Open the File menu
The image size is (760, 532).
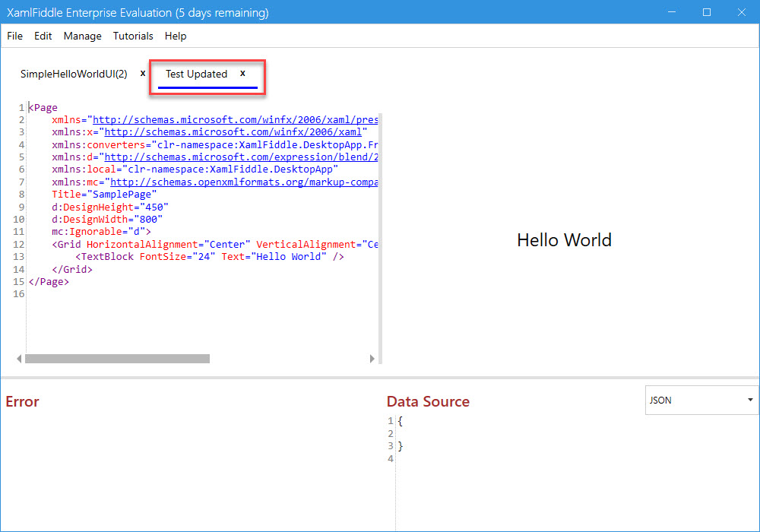(14, 36)
